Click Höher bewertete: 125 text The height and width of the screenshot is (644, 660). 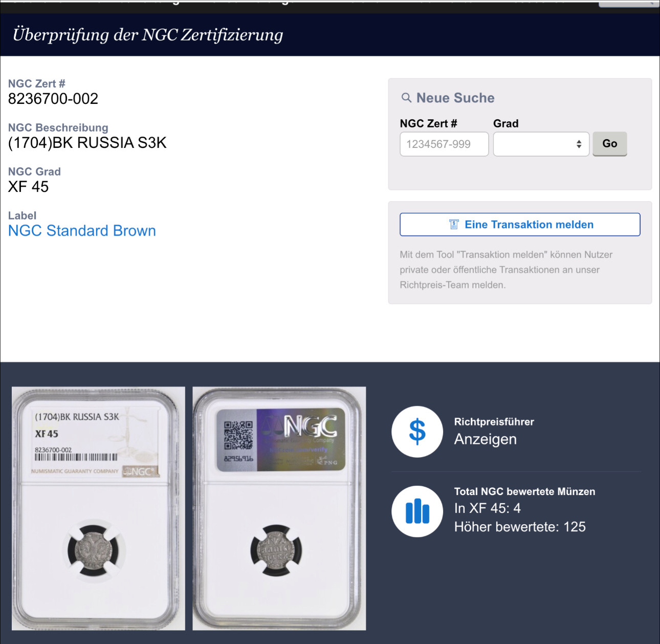tap(520, 527)
